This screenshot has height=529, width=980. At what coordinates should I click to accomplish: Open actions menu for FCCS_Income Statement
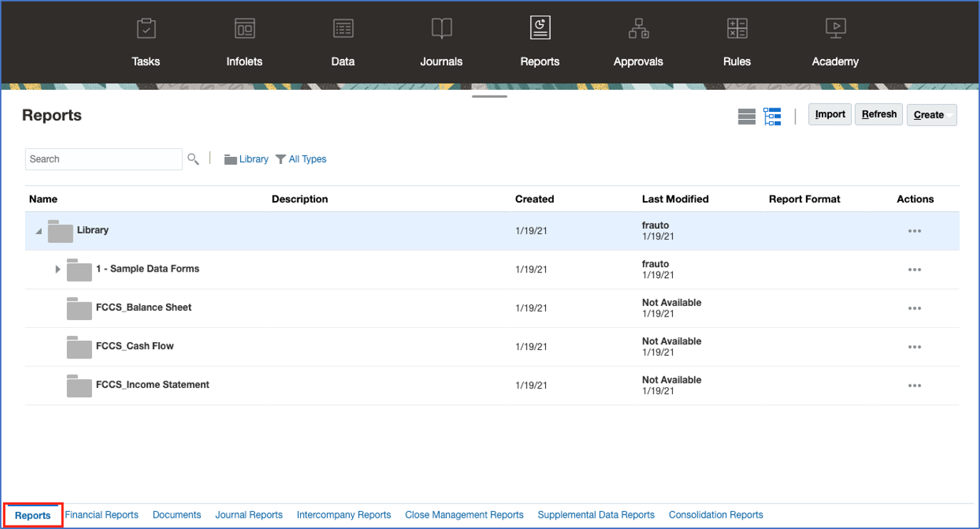914,385
